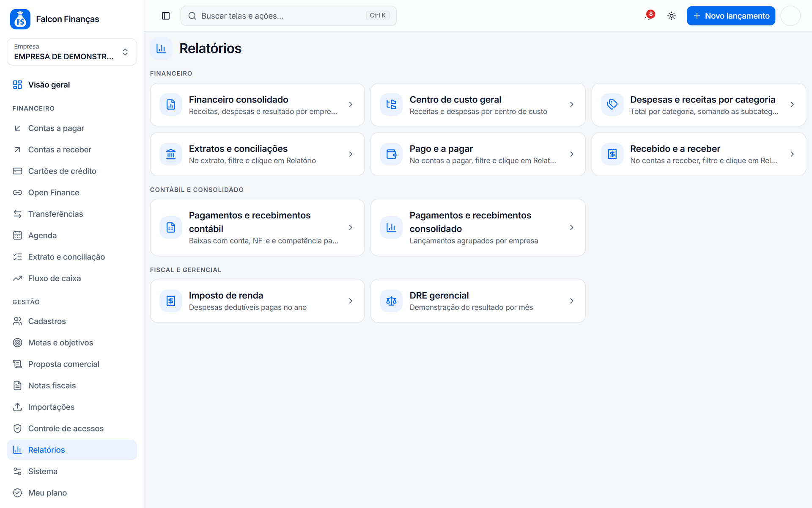Screen dimensions: 812x508
Task: Open Importações from sidebar
Action: coord(72,407)
